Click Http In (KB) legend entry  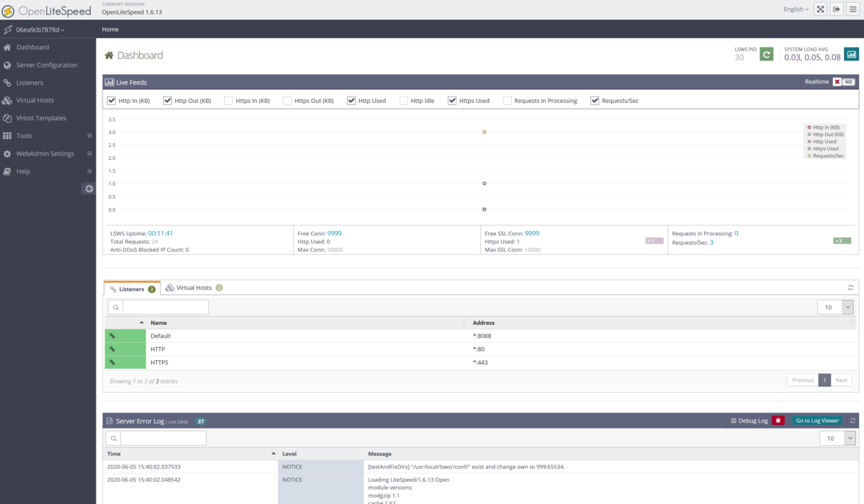tap(823, 127)
